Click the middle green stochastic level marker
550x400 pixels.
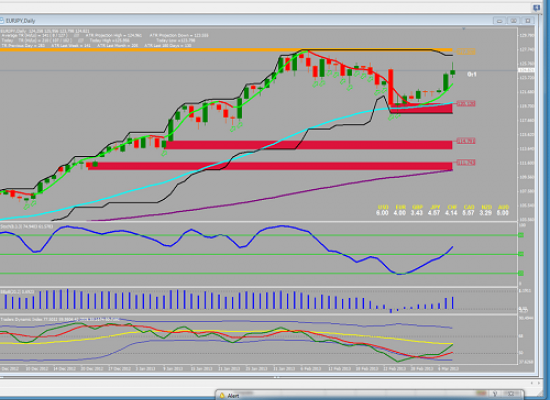click(x=521, y=254)
